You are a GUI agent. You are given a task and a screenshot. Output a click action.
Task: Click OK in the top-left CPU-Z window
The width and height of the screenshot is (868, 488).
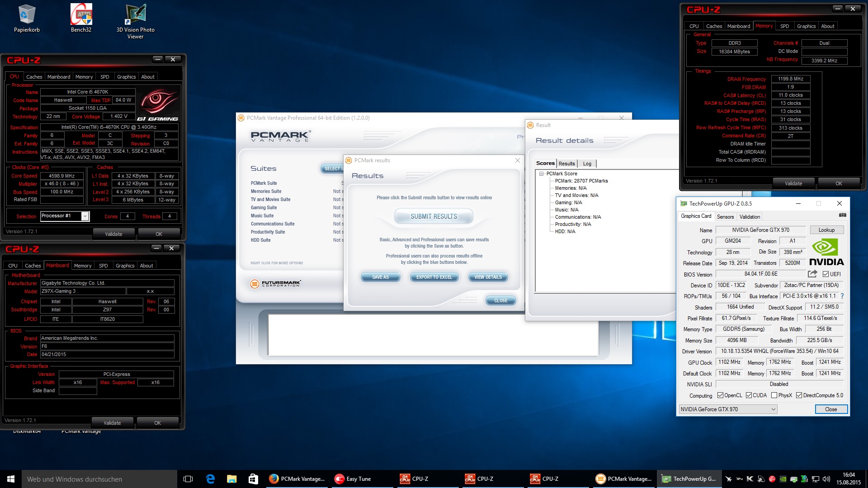(x=159, y=234)
